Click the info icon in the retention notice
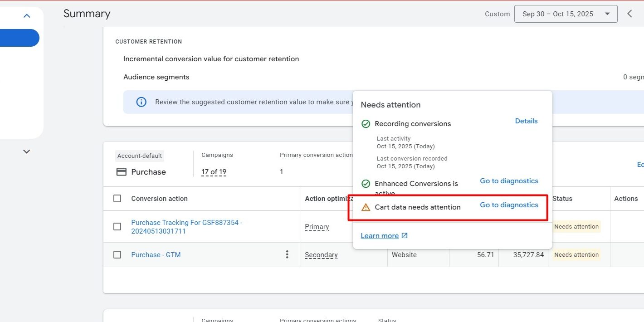Viewport: 644px width, 322px height. 141,102
